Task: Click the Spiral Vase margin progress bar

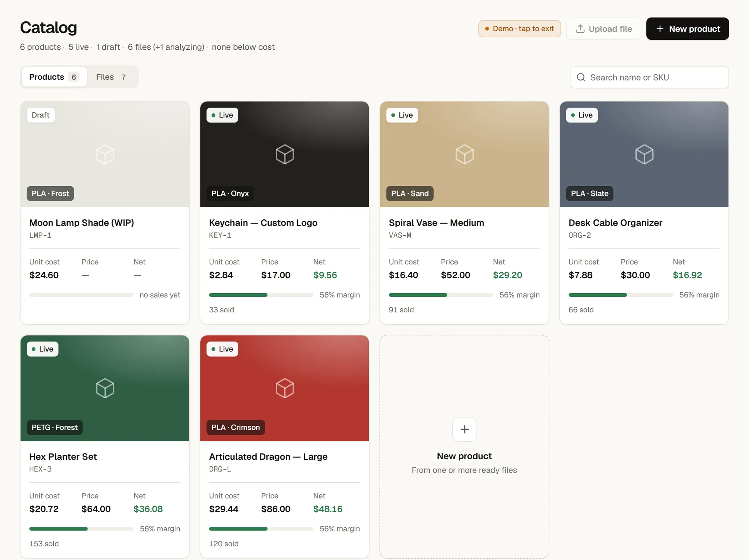Action: point(441,295)
